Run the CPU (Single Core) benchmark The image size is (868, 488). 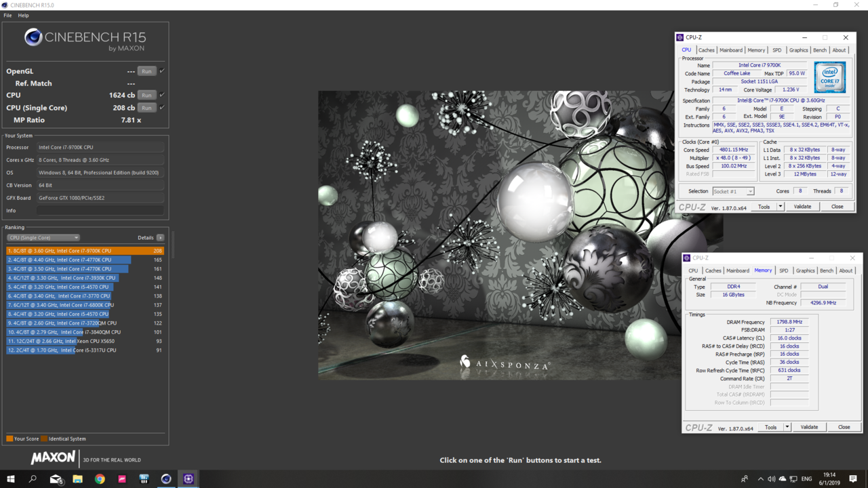pos(146,108)
